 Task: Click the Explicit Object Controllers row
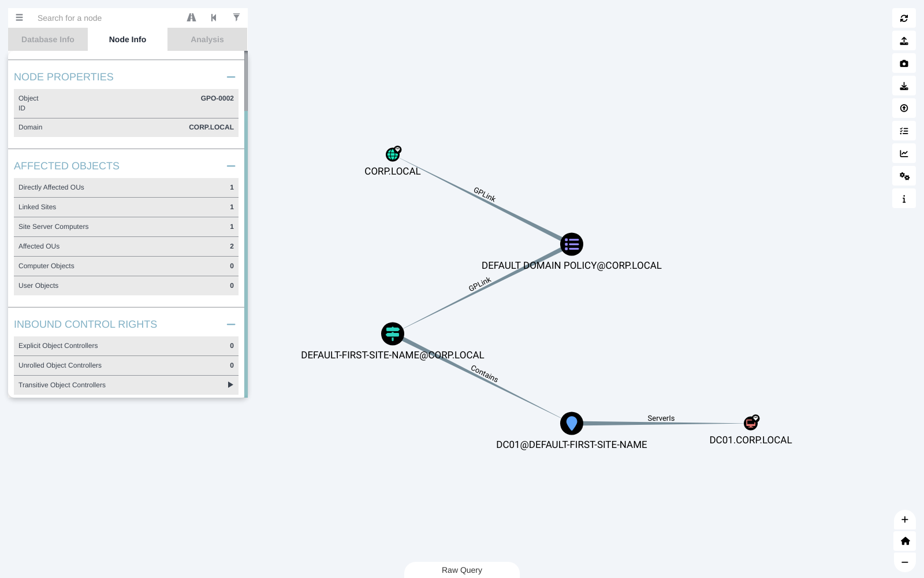coord(126,346)
